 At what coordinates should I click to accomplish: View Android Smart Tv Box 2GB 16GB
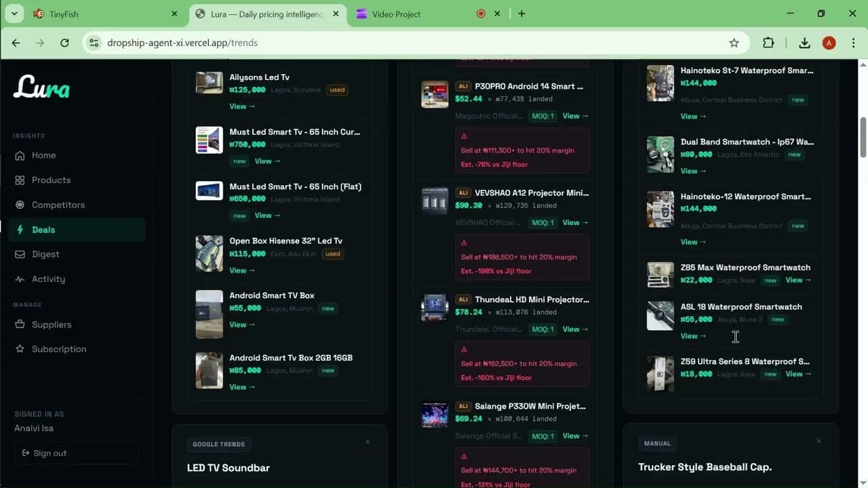click(x=242, y=387)
